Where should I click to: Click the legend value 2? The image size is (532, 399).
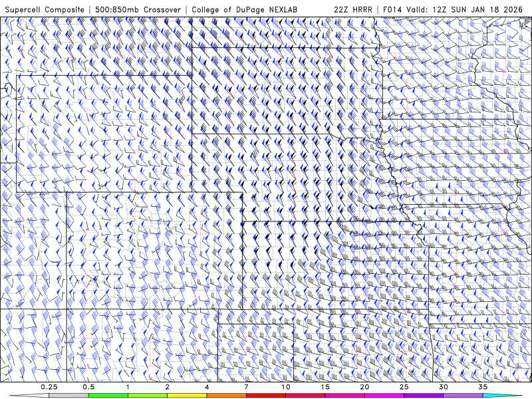[168, 387]
